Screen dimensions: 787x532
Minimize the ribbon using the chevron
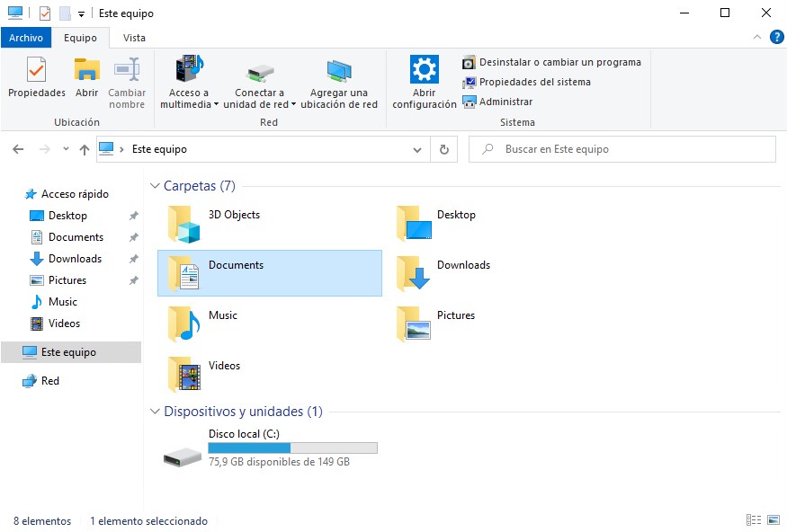pos(757,37)
